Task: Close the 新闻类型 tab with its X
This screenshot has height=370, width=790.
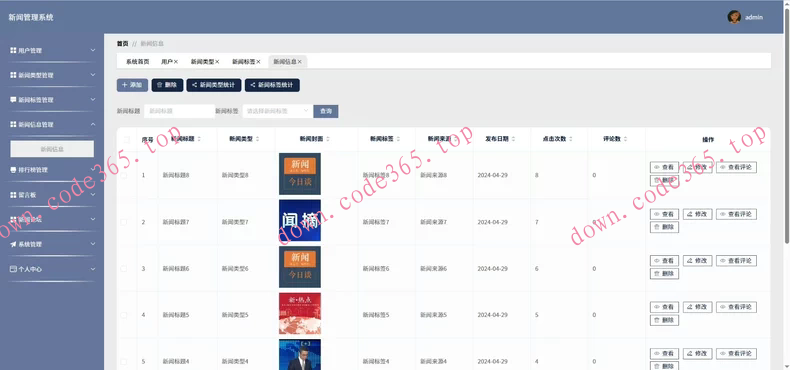Action: pyautogui.click(x=217, y=61)
